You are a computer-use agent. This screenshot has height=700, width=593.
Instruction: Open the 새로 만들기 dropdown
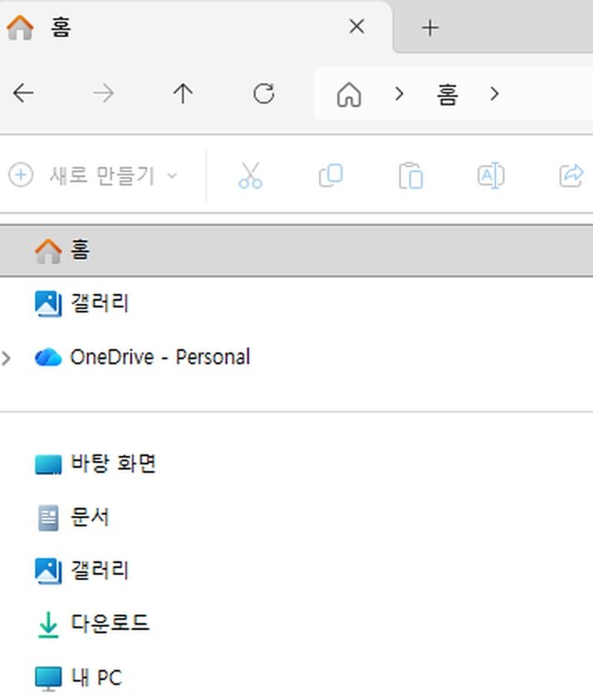coord(93,175)
